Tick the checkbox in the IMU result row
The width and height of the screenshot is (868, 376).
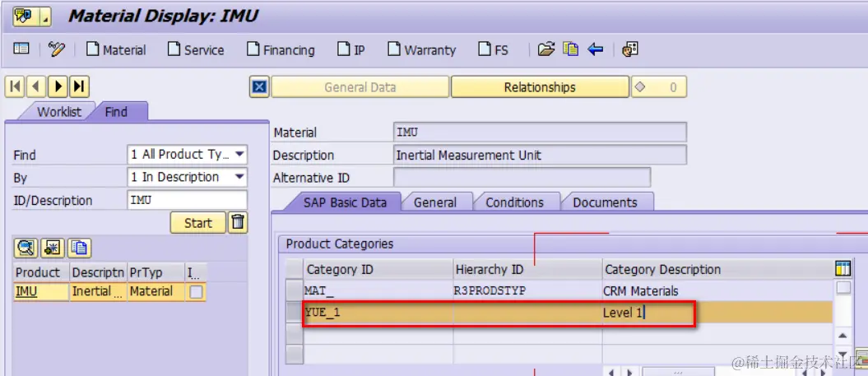196,292
